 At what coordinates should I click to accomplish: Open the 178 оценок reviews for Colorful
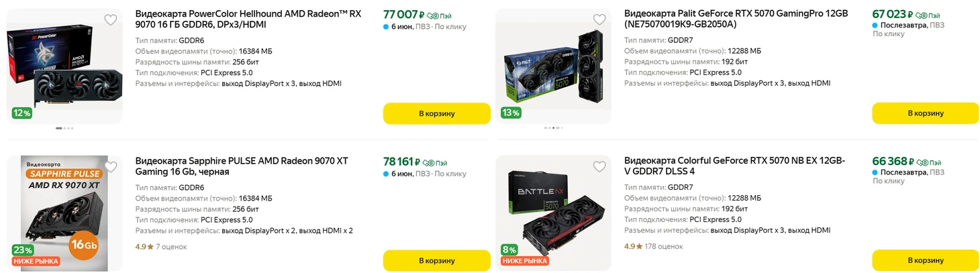point(663,247)
